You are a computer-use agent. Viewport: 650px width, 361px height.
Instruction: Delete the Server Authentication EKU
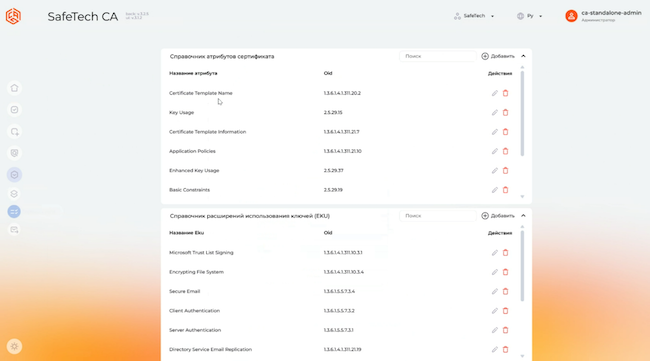coord(505,330)
